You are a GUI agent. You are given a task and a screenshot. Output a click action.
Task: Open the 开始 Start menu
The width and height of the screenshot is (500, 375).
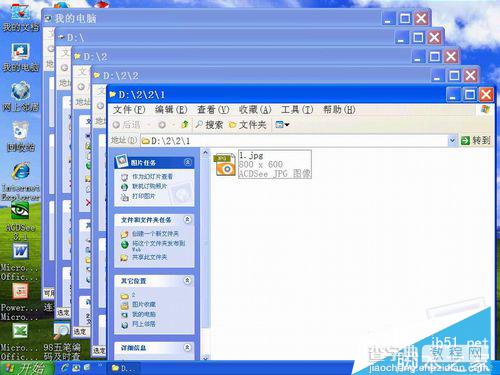coord(27,368)
